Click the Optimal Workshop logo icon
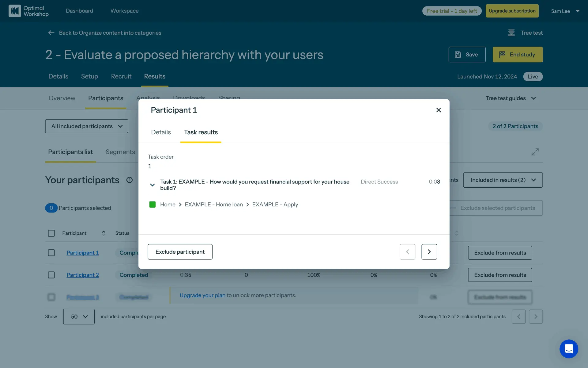This screenshot has width=588, height=368. pyautogui.click(x=14, y=11)
